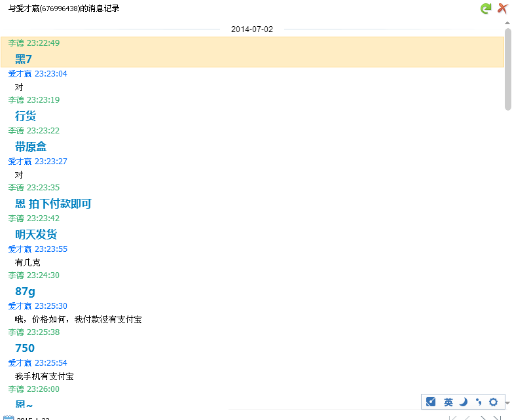Click the message 明天发货

pyautogui.click(x=36, y=234)
